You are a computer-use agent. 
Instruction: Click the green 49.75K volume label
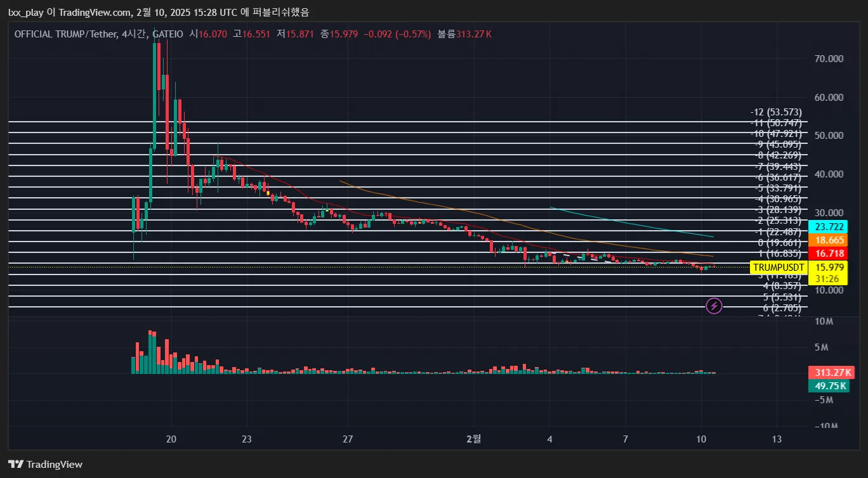click(x=829, y=386)
